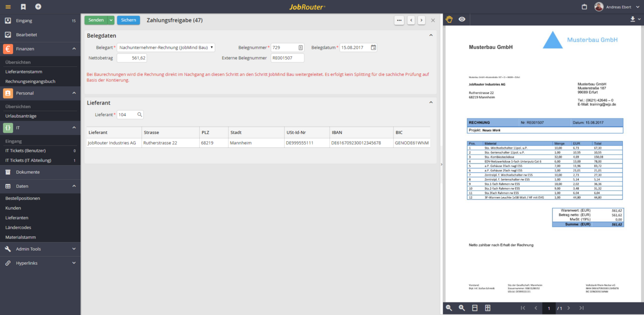Screen dimensions: 644x315
Task: Collapse the Belegdaten section
Action: [x=431, y=35]
